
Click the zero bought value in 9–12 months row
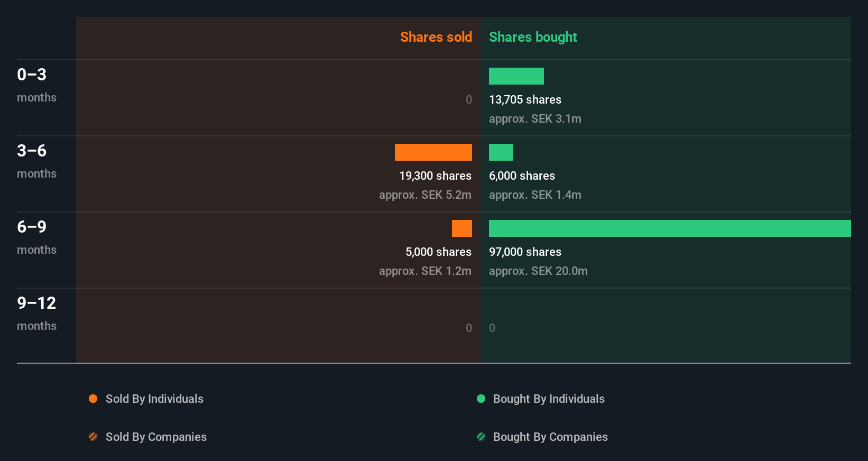click(x=492, y=328)
